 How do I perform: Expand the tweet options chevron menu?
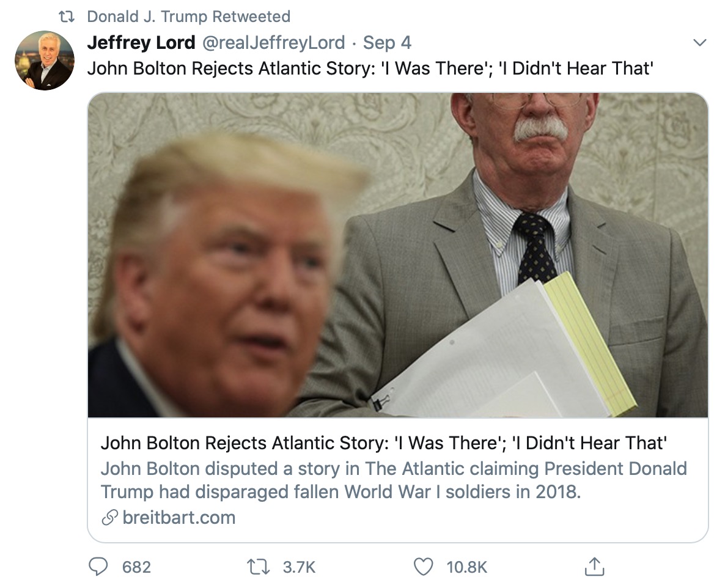[699, 43]
